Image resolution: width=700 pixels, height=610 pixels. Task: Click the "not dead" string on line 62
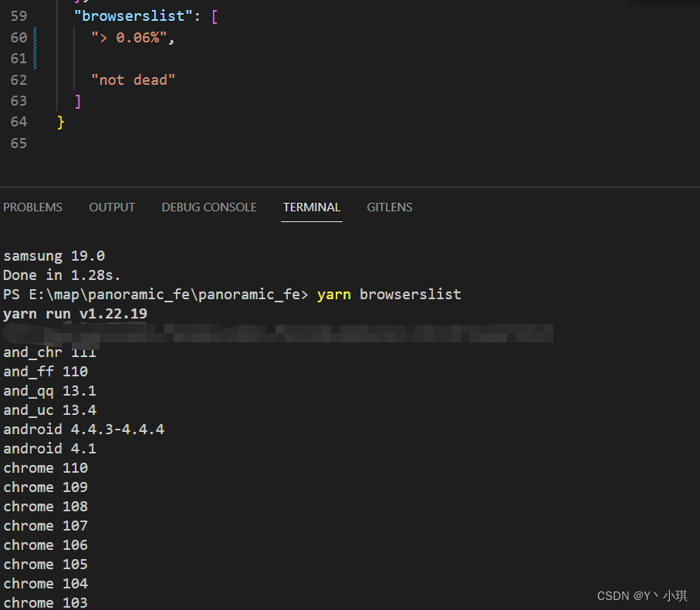(133, 79)
